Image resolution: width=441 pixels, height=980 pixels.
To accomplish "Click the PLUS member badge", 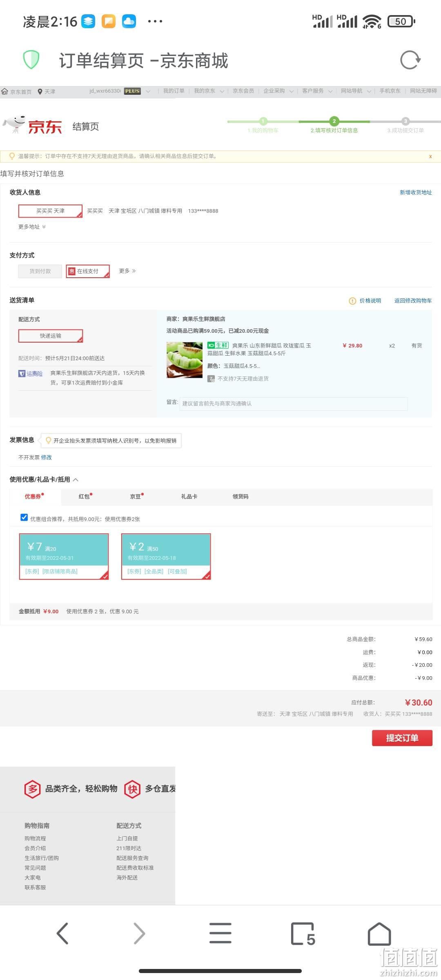I will click(132, 91).
